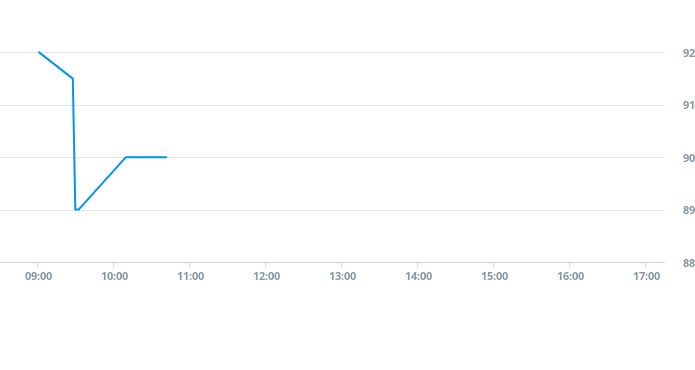Click the 89 value axis label

click(x=689, y=210)
